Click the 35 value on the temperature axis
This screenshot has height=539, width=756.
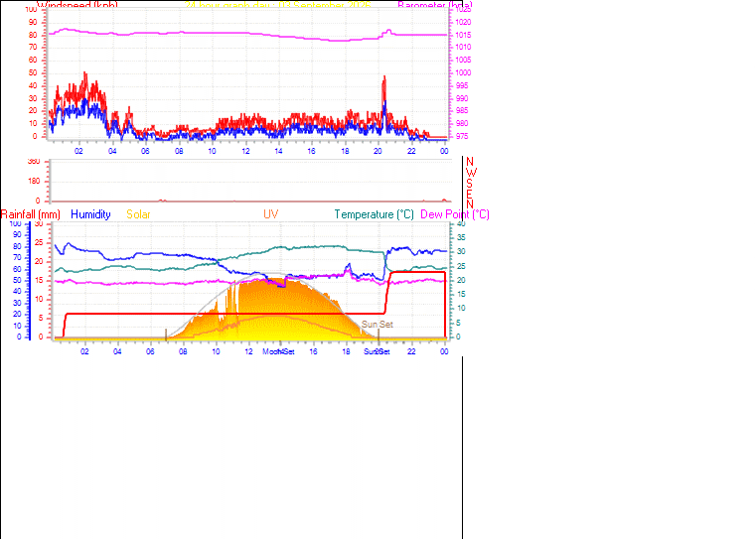(461, 237)
